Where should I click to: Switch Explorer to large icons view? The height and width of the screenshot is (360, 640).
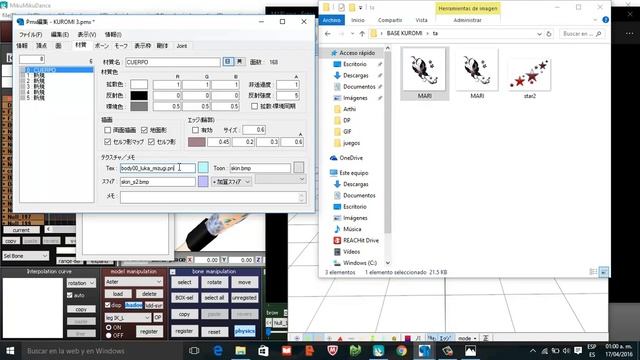point(604,272)
